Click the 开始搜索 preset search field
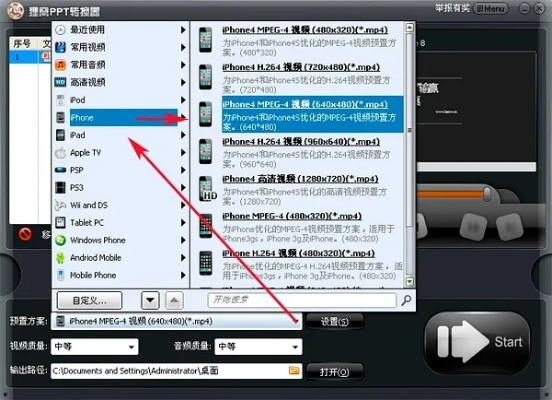This screenshot has height=400, width=552. 302,300
